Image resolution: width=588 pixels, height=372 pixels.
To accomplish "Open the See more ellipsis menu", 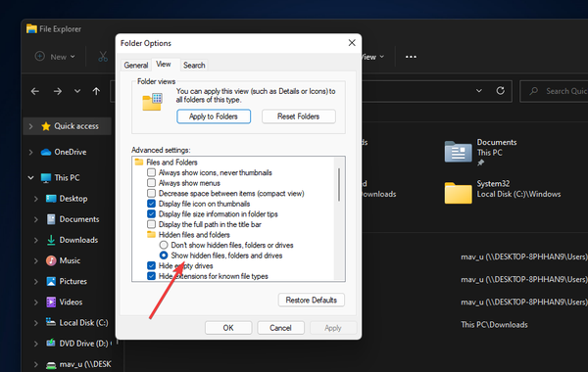I will tap(411, 57).
